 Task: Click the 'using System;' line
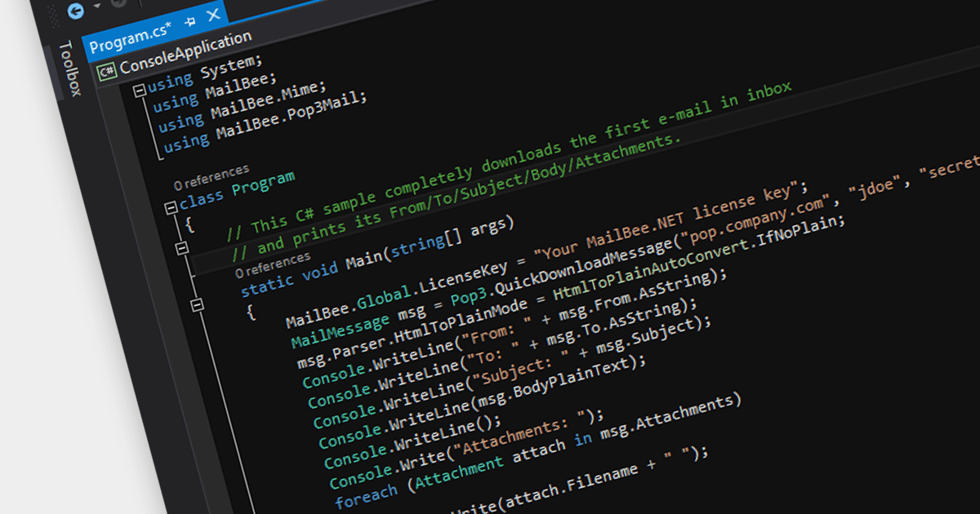point(206,72)
